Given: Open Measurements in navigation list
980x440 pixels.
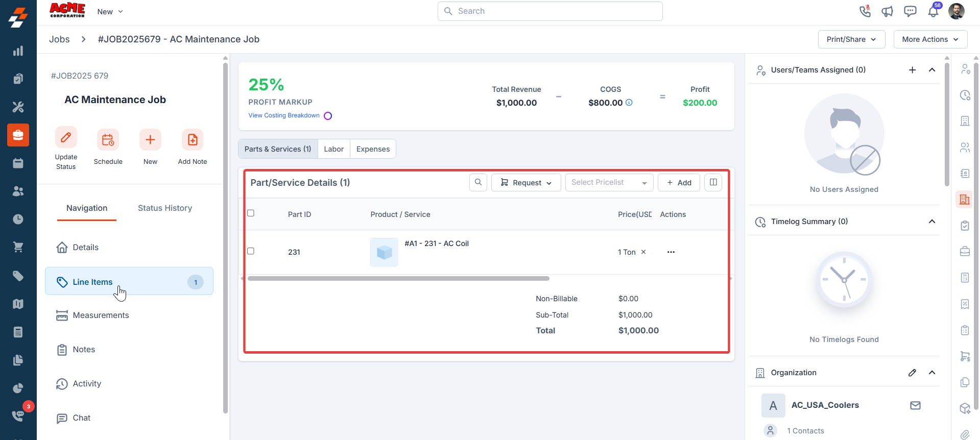Looking at the screenshot, I should tap(129, 315).
